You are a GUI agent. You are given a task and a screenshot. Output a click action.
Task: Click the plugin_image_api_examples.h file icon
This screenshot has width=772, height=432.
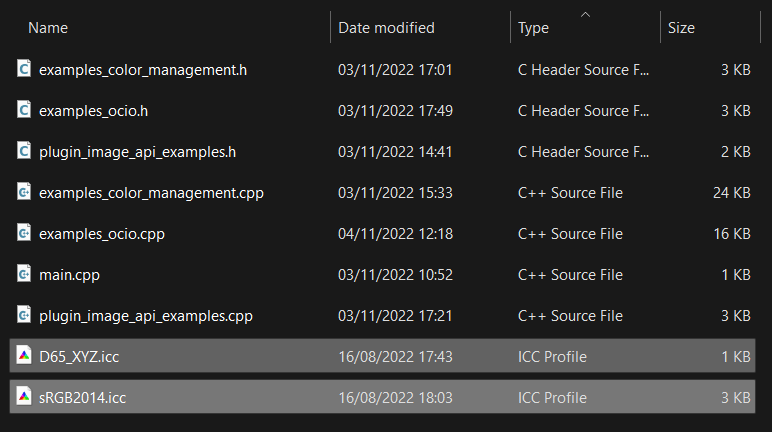point(24,151)
